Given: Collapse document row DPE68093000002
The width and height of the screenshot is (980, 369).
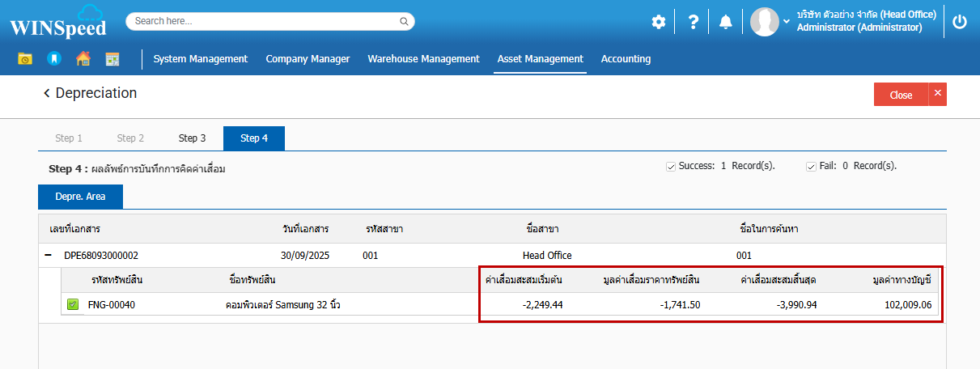Looking at the screenshot, I should coord(49,256).
